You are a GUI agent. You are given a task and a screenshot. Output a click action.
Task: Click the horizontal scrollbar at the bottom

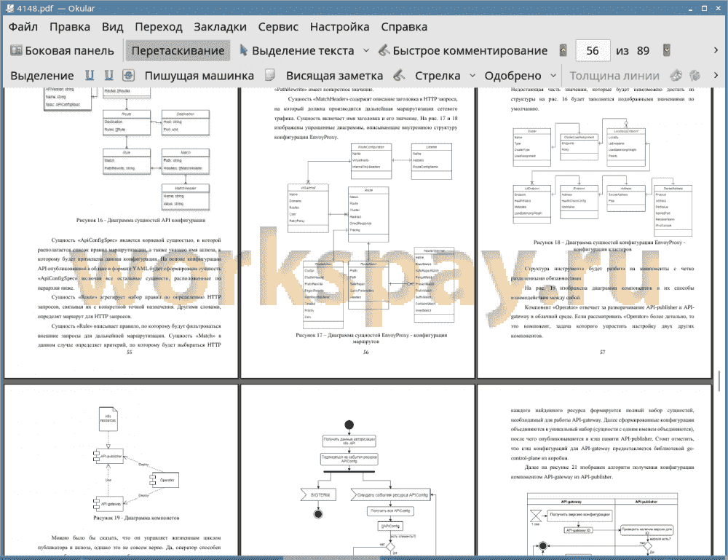(x=332, y=557)
